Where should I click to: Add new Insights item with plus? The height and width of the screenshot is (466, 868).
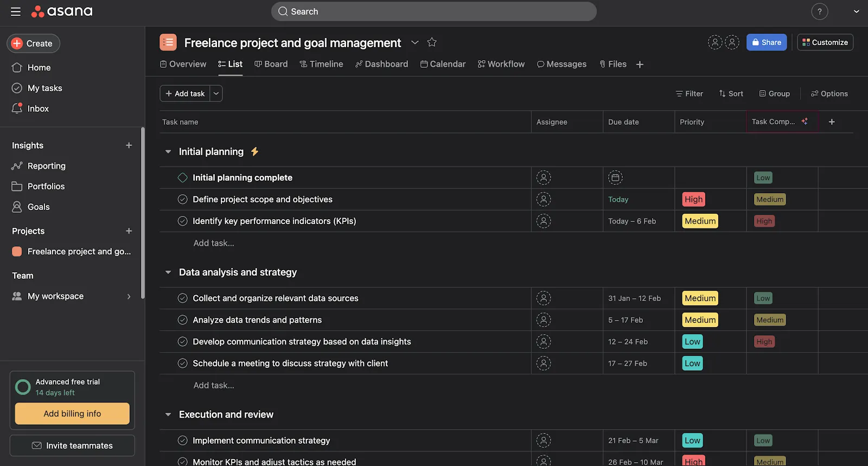(129, 145)
